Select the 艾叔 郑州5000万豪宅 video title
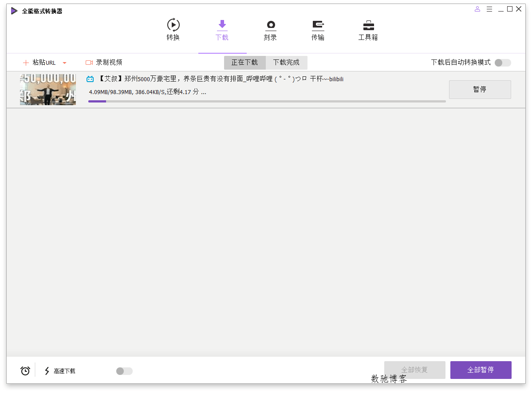 tap(221, 79)
